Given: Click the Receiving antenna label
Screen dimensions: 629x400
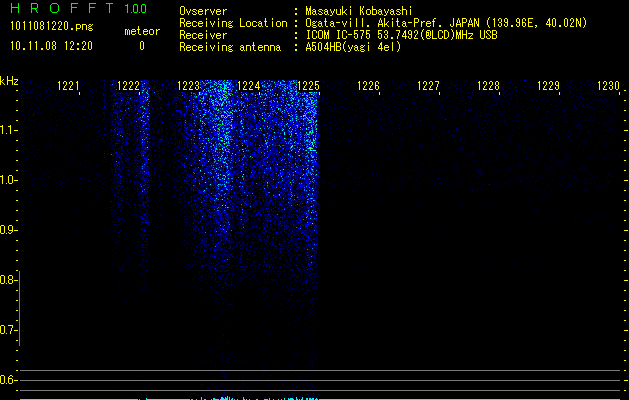Looking at the screenshot, I should [230, 47].
